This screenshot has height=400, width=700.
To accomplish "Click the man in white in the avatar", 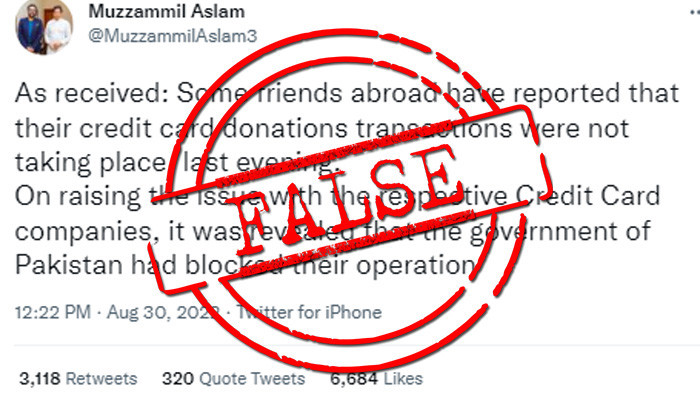I will [x=58, y=31].
